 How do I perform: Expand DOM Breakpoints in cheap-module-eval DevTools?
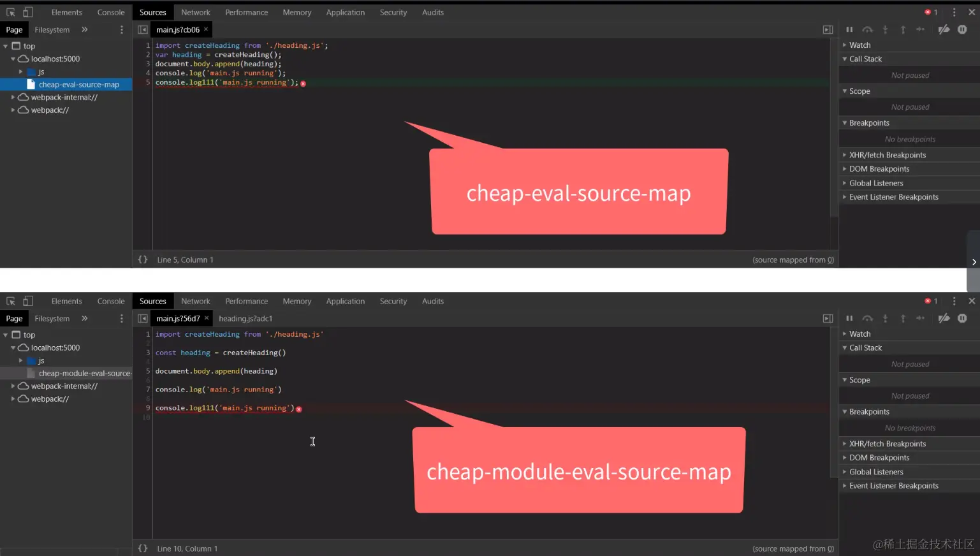coord(845,458)
